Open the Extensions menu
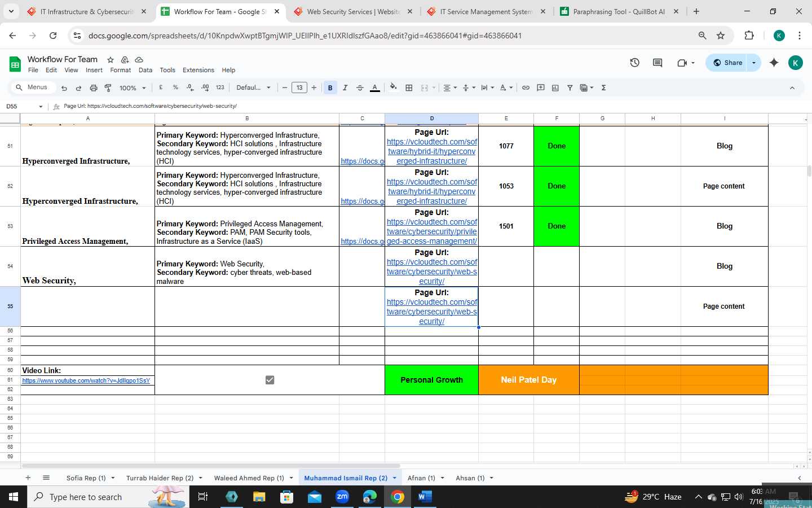The width and height of the screenshot is (812, 508). (x=198, y=70)
